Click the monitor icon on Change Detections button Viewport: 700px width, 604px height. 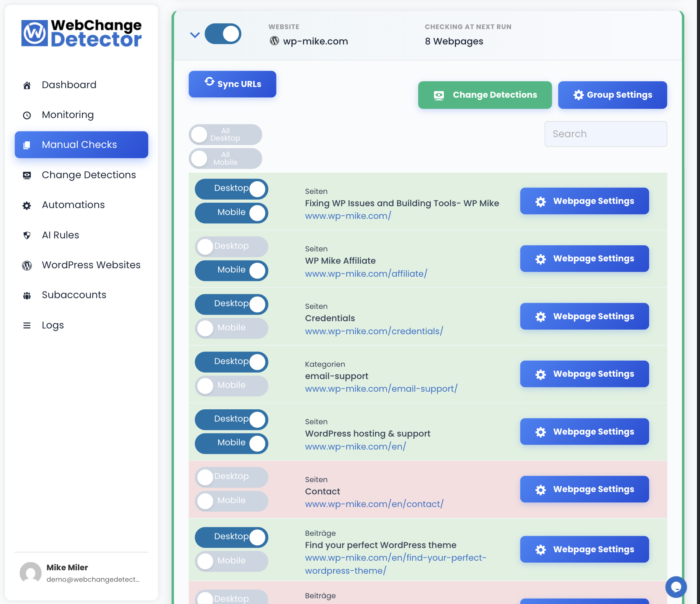439,95
